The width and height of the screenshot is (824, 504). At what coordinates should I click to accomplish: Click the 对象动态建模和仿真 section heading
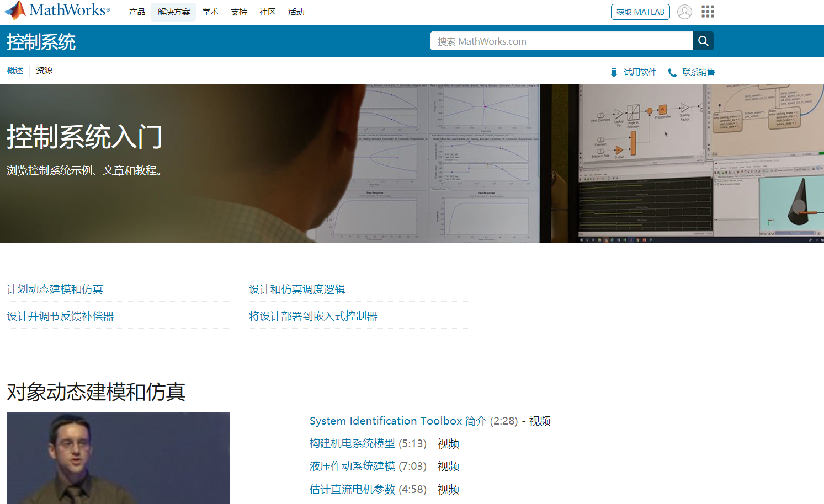(96, 392)
